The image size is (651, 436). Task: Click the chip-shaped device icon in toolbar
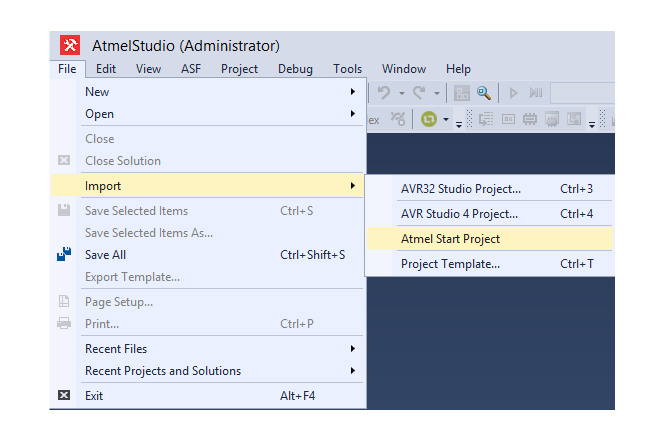point(530,120)
